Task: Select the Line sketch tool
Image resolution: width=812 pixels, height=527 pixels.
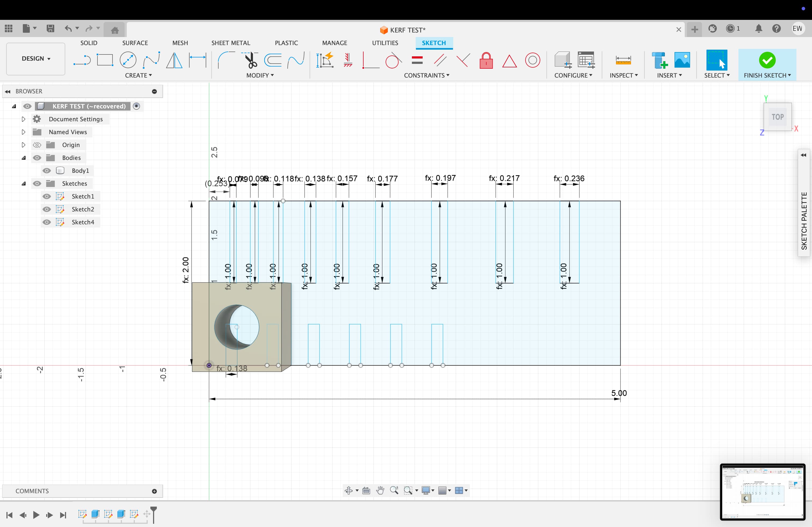Action: [82, 60]
